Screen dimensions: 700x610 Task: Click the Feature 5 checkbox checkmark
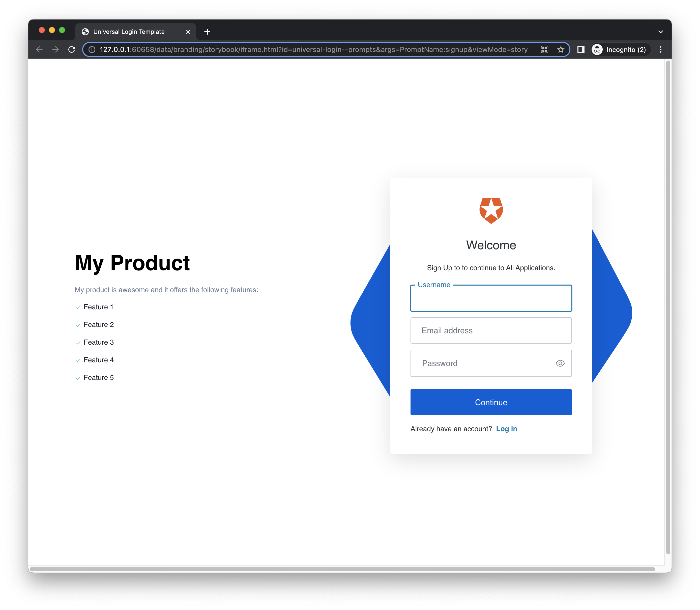[x=78, y=377]
